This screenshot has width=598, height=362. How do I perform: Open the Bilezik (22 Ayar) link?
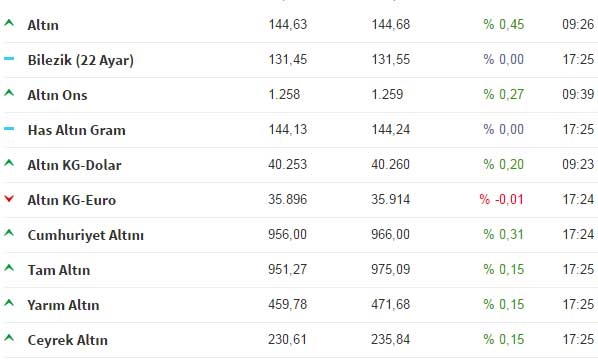(x=81, y=60)
